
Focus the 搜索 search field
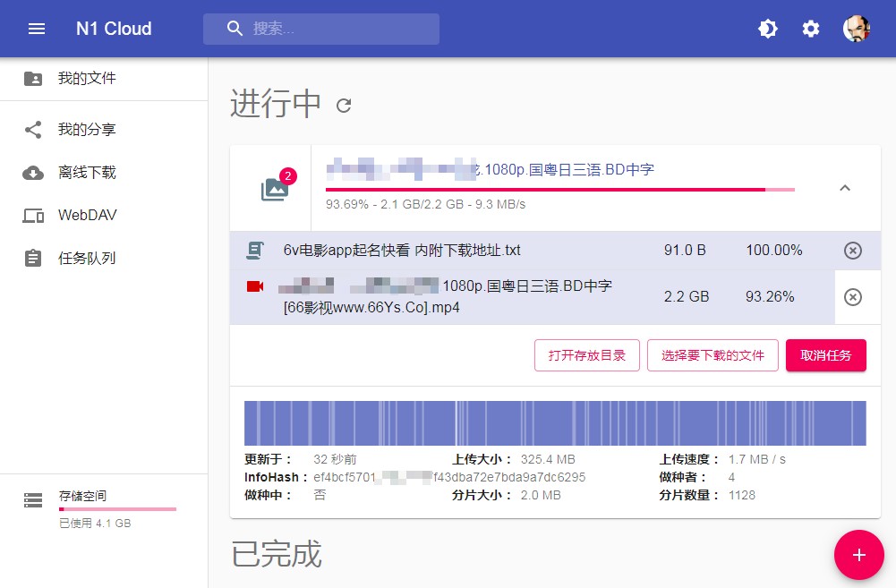click(340, 29)
